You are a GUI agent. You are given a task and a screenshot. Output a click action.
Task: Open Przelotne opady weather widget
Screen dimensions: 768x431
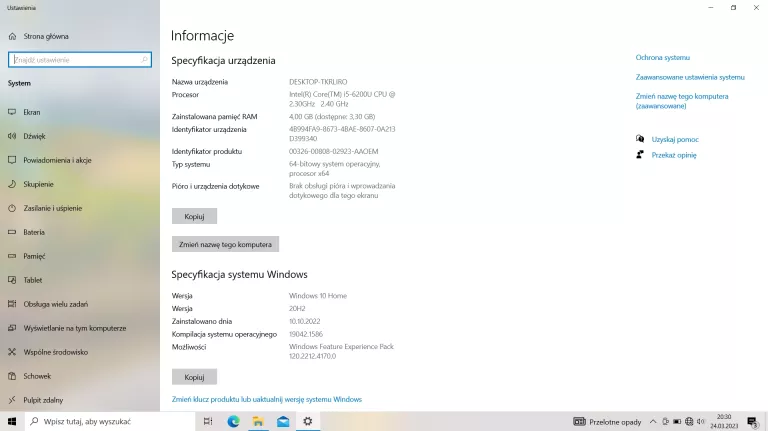[x=607, y=421]
